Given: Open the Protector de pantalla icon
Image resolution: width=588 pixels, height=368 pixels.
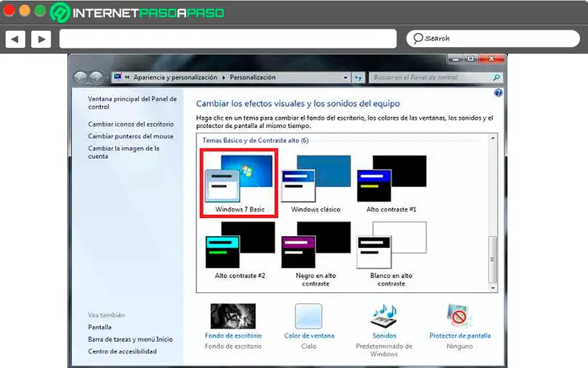Looking at the screenshot, I should pyautogui.click(x=459, y=316).
